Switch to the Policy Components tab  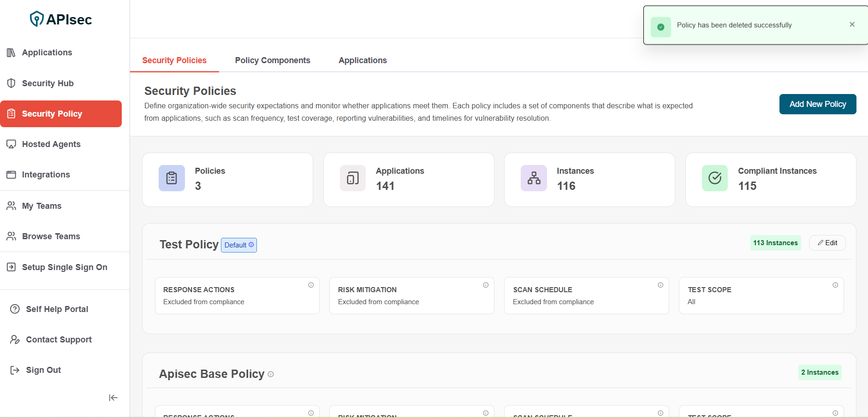point(272,60)
